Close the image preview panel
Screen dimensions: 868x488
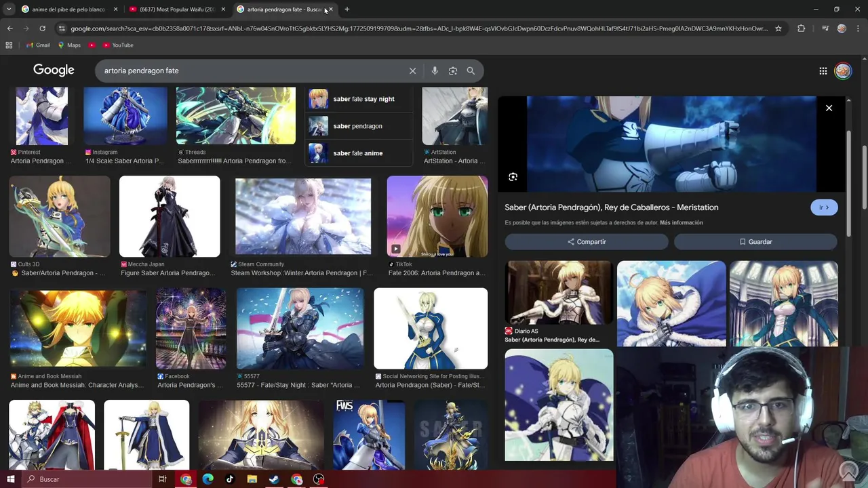click(829, 108)
